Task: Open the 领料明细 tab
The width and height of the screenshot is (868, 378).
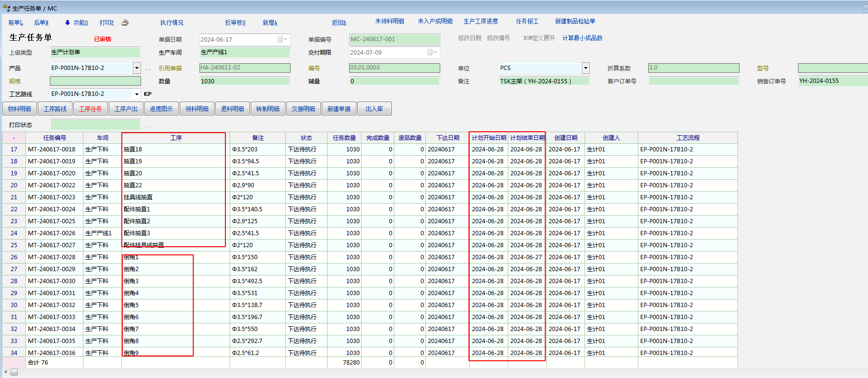Action: [197, 109]
